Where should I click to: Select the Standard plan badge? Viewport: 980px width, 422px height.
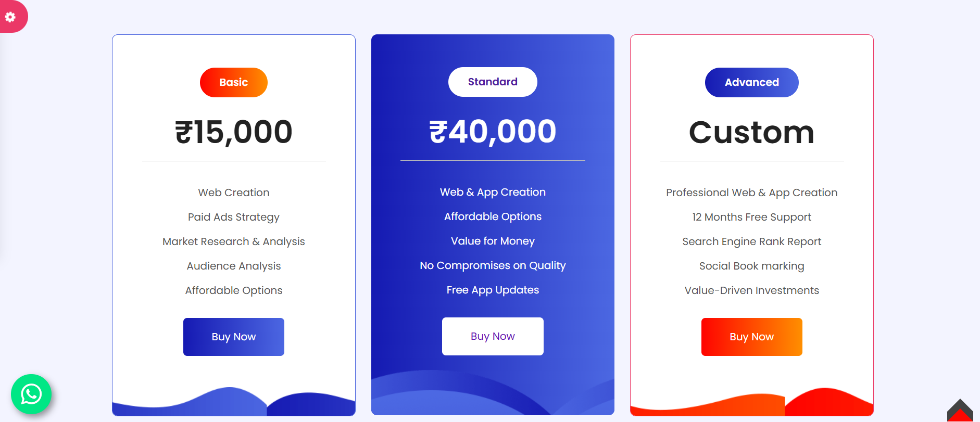tap(492, 82)
